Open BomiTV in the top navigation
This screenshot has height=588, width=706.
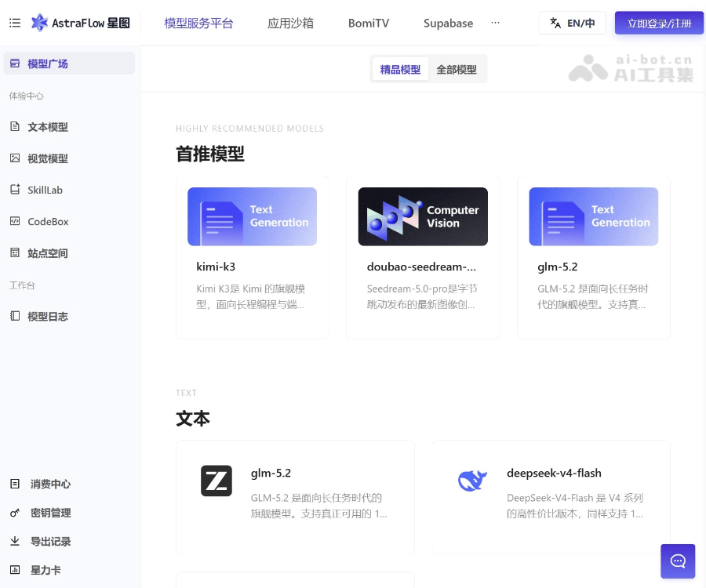[369, 23]
